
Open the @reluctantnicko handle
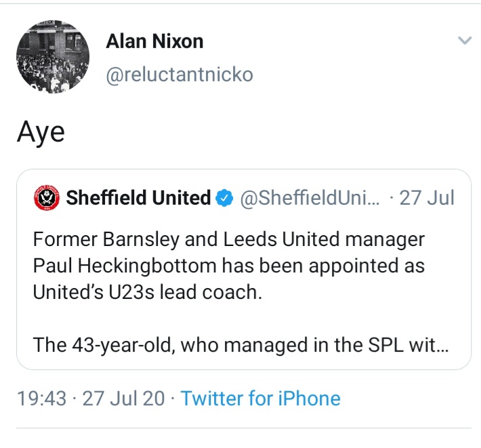point(180,74)
